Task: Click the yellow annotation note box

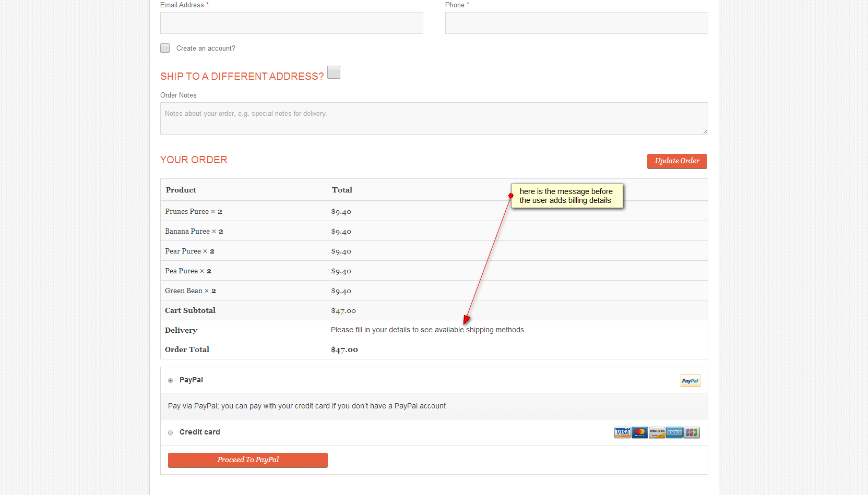Action: tap(567, 196)
